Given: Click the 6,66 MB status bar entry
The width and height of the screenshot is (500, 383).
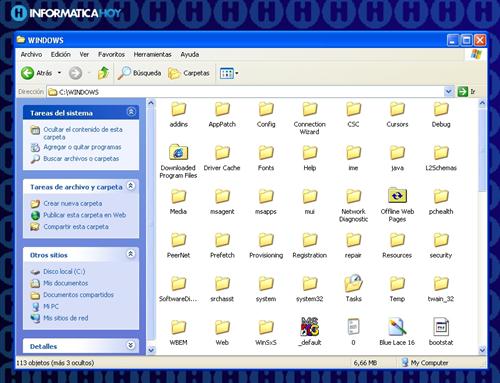Looking at the screenshot, I should pyautogui.click(x=365, y=363).
